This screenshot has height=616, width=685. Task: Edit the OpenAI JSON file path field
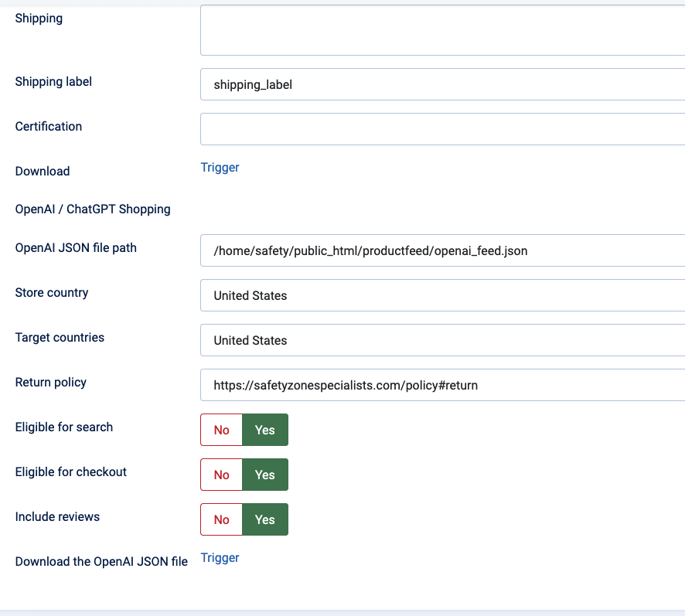442,250
